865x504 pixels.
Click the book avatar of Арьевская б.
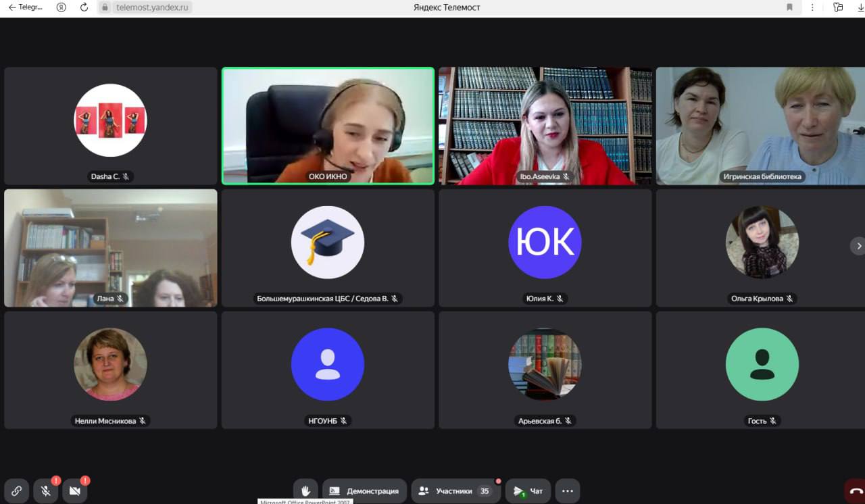point(545,365)
